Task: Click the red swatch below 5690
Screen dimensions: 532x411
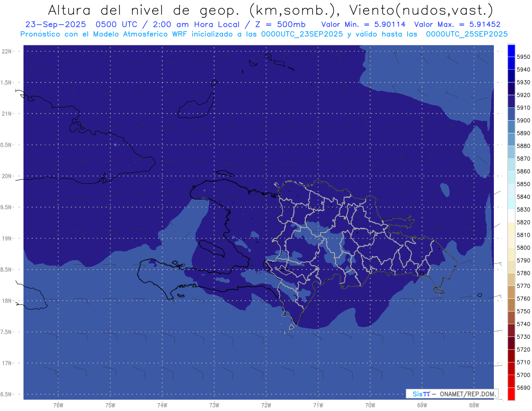Action: point(511,394)
